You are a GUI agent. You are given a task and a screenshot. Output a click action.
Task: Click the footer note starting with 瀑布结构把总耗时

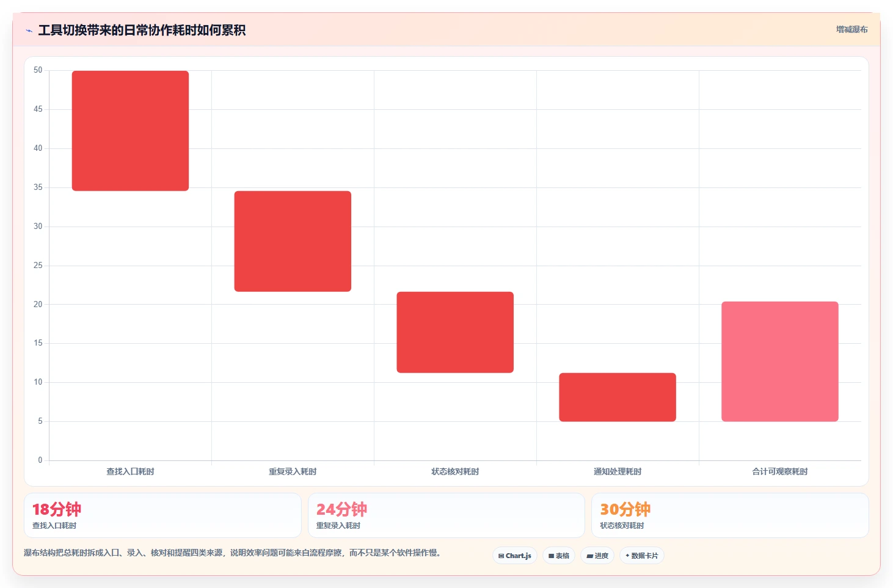pyautogui.click(x=232, y=553)
